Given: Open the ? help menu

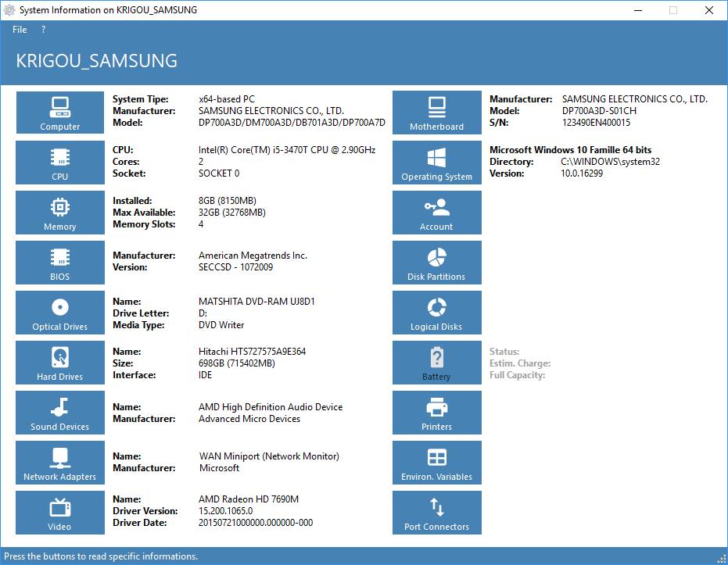Looking at the screenshot, I should coord(43,30).
